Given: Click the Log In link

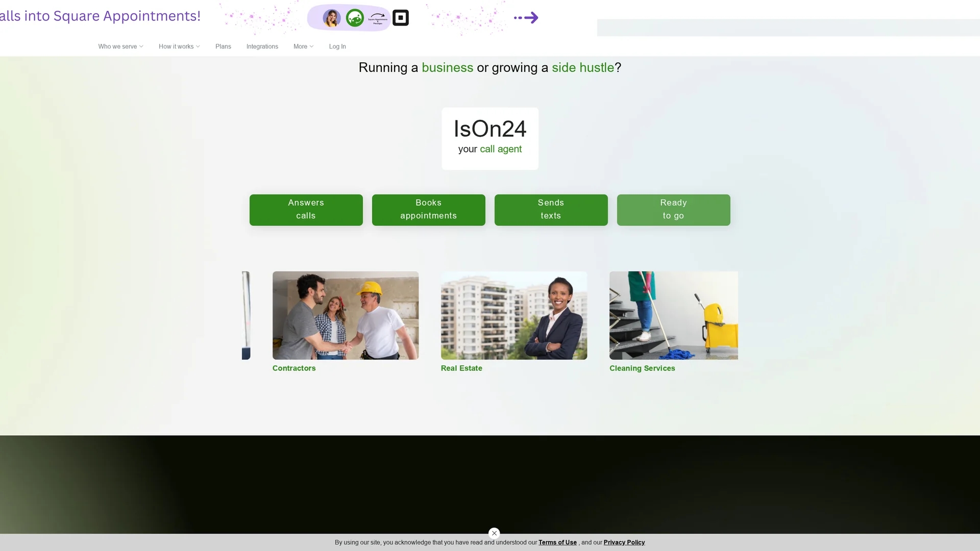Looking at the screenshot, I should click(x=337, y=46).
